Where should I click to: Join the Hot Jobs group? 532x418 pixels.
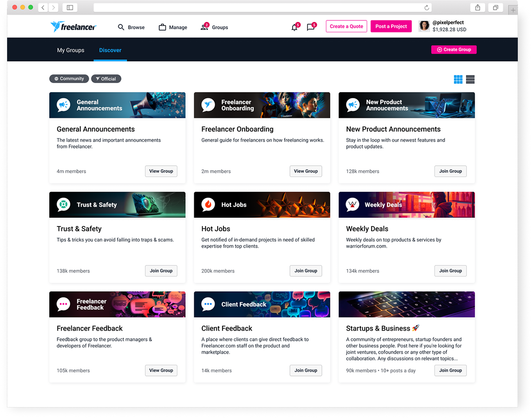[306, 271]
